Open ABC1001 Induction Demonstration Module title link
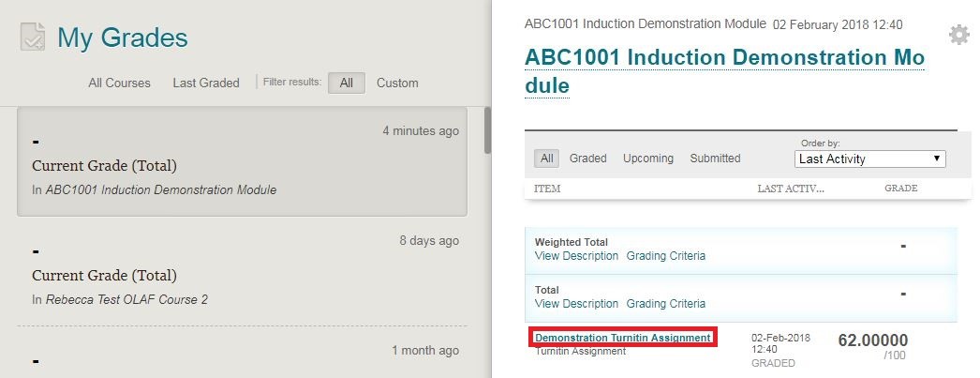The width and height of the screenshot is (980, 378). (x=724, y=70)
